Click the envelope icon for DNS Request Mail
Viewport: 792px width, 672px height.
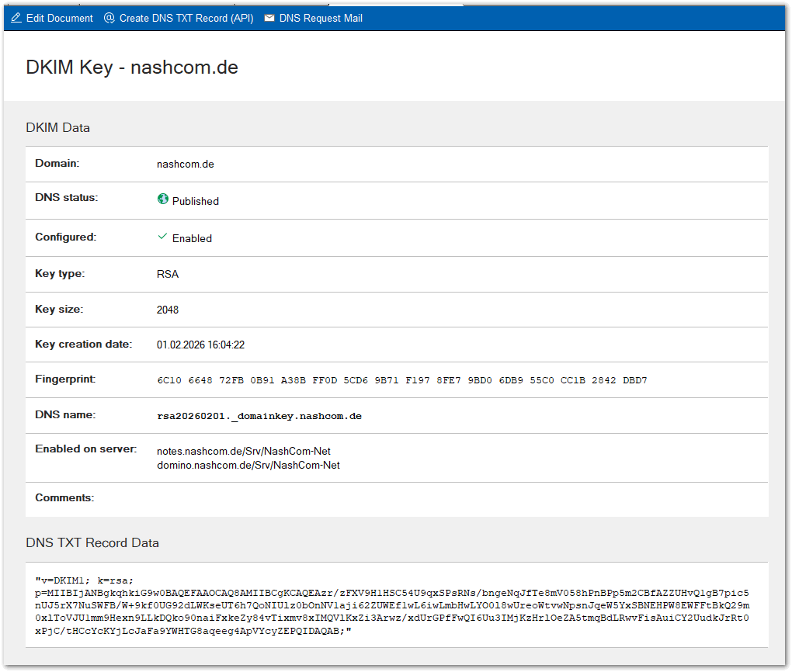click(268, 18)
